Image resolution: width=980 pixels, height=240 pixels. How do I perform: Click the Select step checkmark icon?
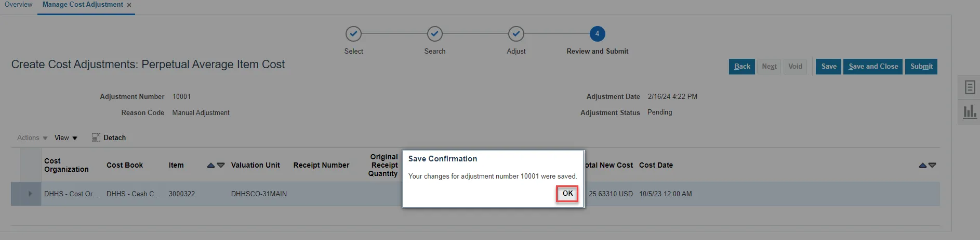[x=353, y=34]
